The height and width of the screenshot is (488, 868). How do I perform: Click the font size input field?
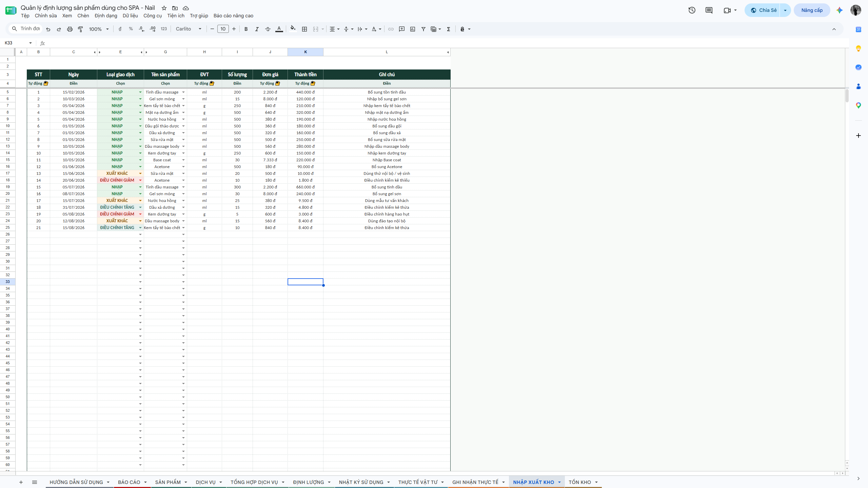[223, 29]
